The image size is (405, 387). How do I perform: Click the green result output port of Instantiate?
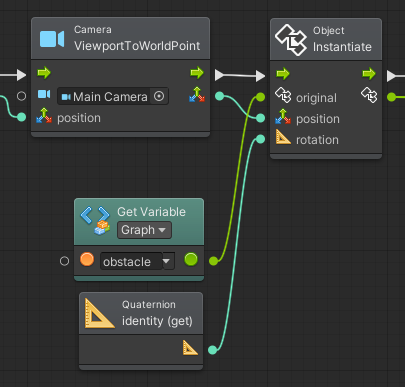click(x=392, y=97)
